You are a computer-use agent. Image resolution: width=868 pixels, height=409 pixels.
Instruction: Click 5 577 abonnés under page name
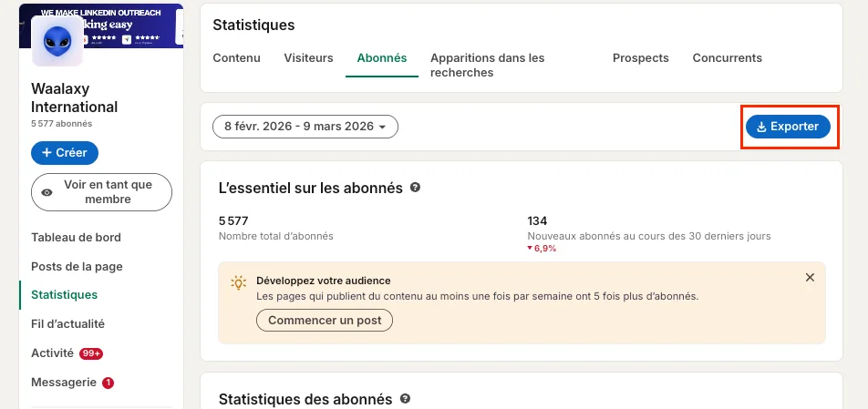coord(61,124)
